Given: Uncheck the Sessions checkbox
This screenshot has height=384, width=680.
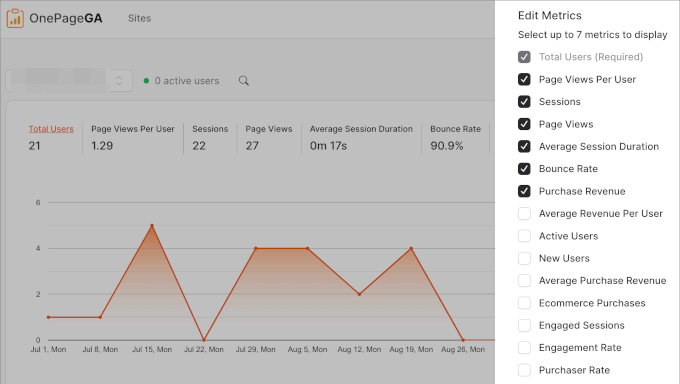Looking at the screenshot, I should [524, 102].
